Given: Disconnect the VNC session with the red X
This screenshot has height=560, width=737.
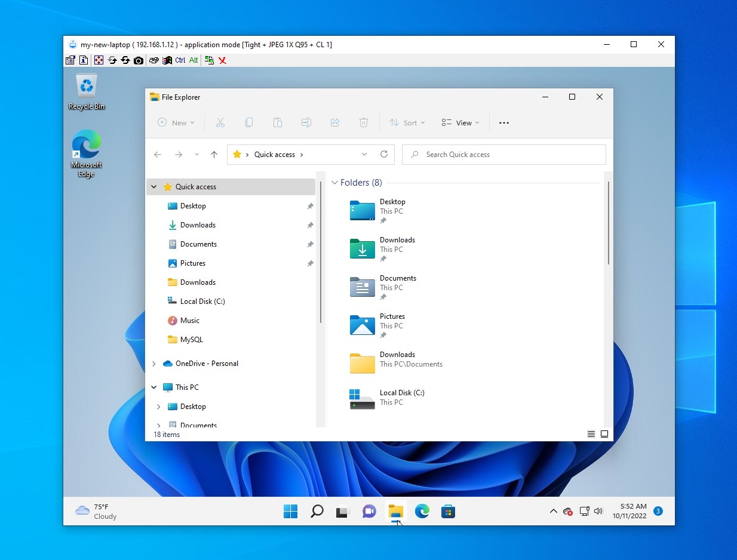Looking at the screenshot, I should pyautogui.click(x=223, y=60).
